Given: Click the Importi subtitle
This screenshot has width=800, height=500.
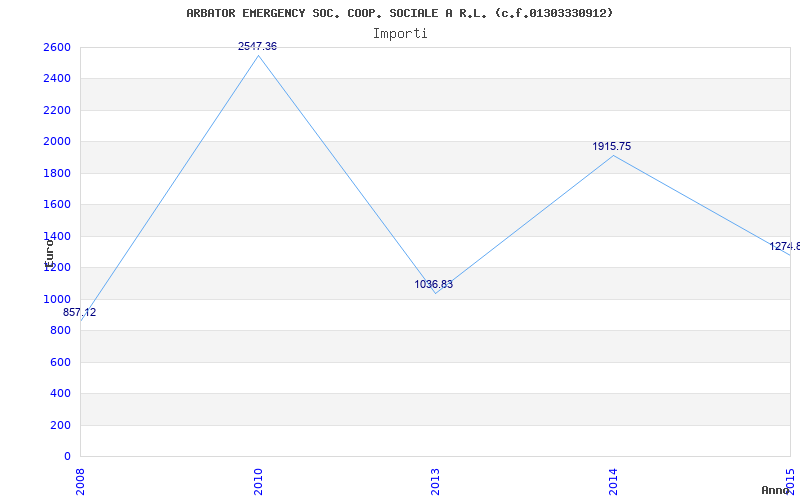Looking at the screenshot, I should pos(400,34).
